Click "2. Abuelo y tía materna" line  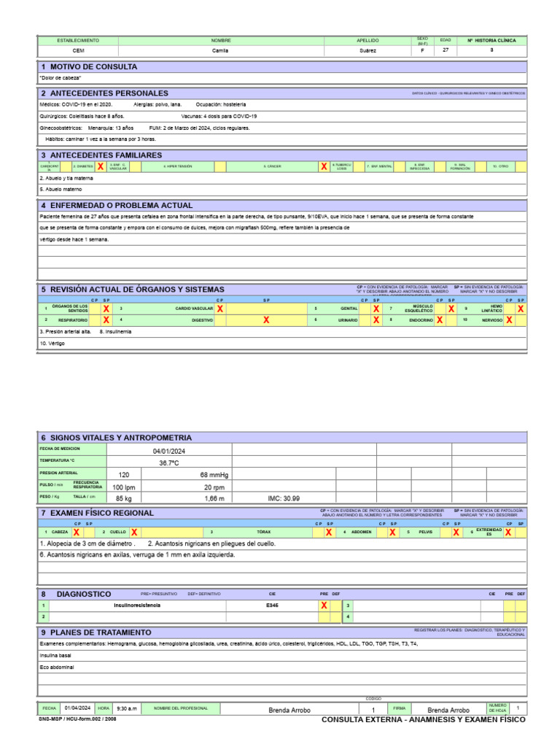tap(66, 178)
